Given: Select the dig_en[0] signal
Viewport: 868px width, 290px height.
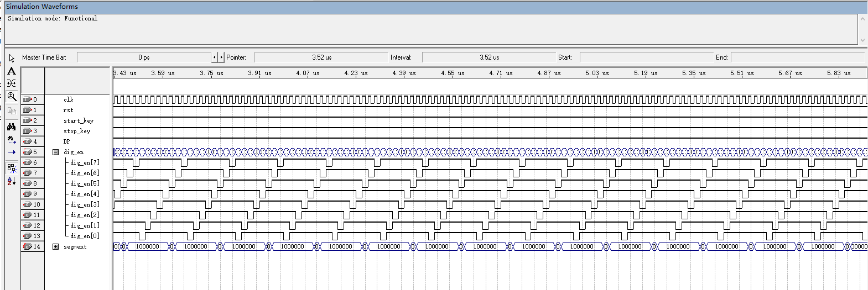Looking at the screenshot, I should pos(85,236).
